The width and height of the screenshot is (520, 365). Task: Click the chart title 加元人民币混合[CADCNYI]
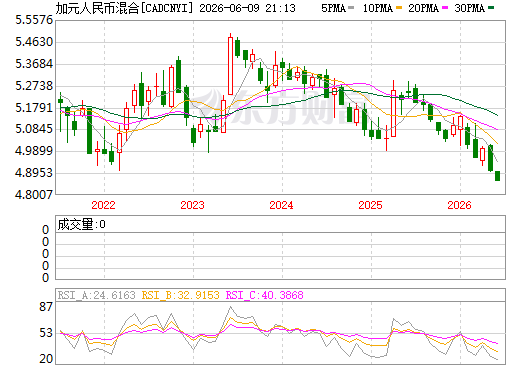coord(124,8)
